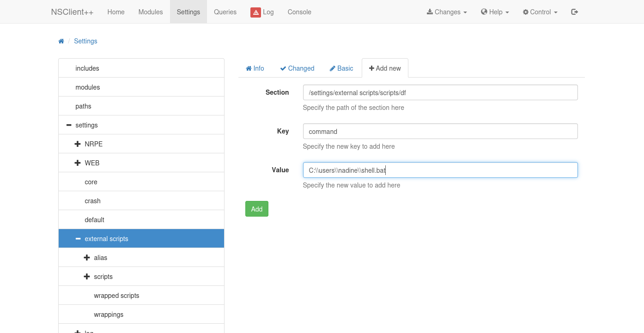Open the Log nav item text

pos(268,12)
